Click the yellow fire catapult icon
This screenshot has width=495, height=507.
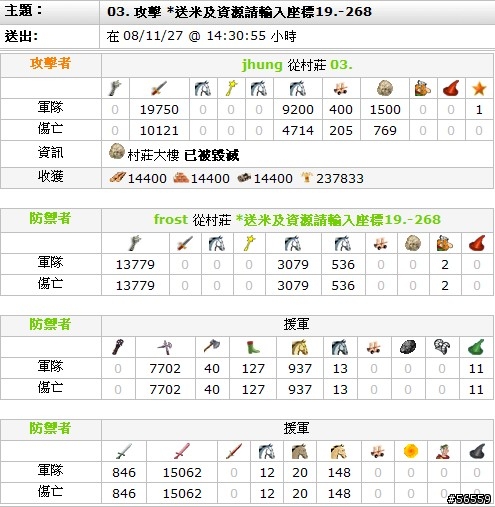click(411, 451)
